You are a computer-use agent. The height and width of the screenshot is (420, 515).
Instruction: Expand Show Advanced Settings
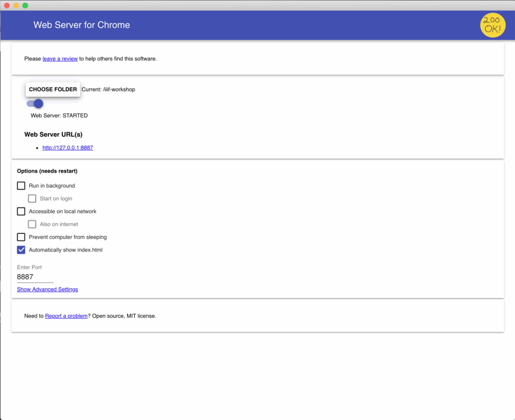point(48,289)
